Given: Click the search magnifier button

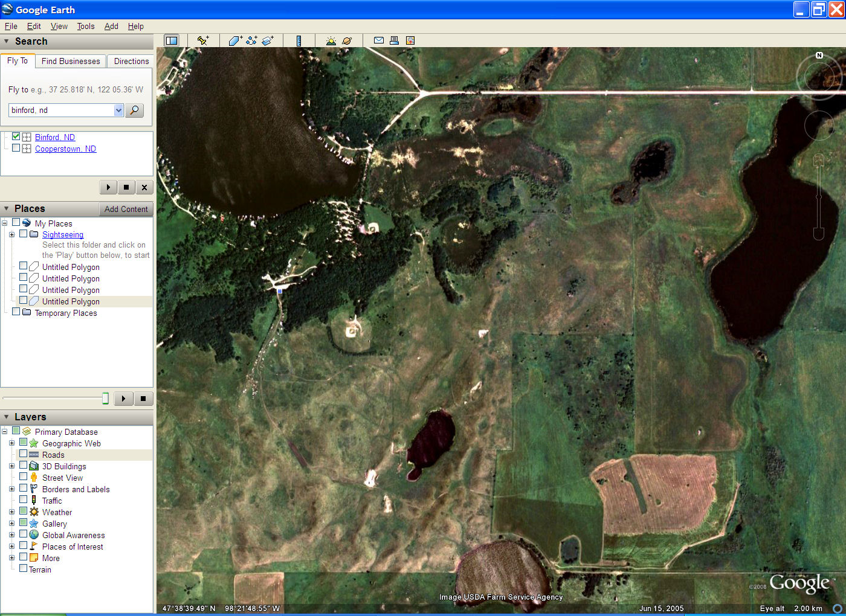Looking at the screenshot, I should click(134, 110).
